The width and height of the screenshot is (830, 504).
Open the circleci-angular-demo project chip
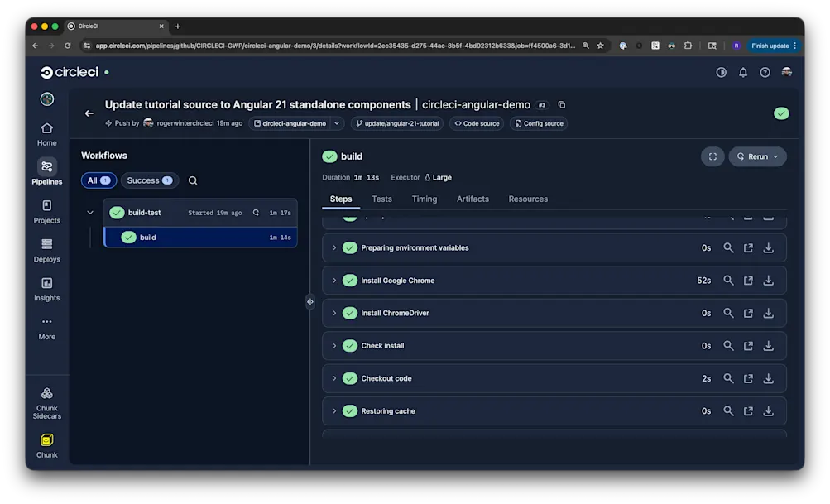[x=290, y=123]
